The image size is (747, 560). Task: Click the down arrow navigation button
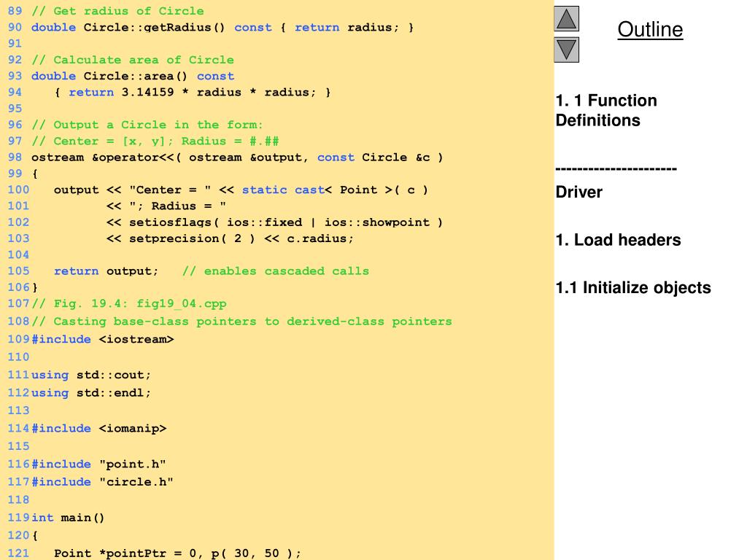566,50
